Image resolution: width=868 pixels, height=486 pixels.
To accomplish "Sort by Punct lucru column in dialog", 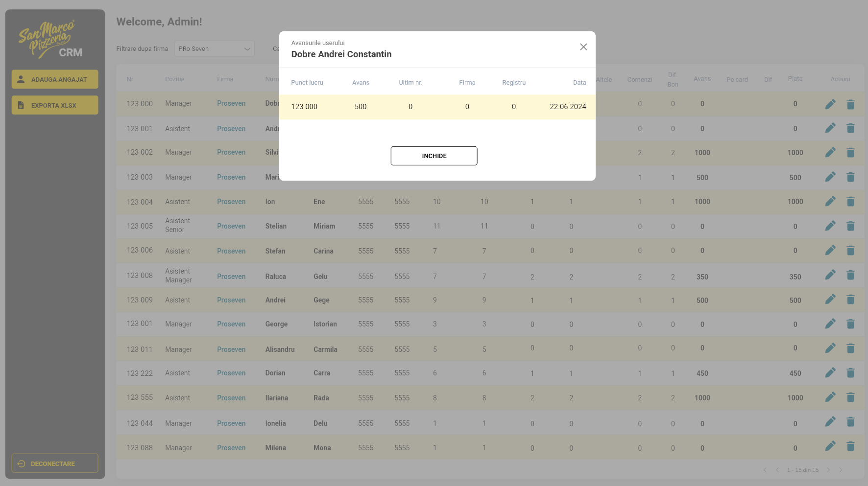I will click(x=307, y=82).
